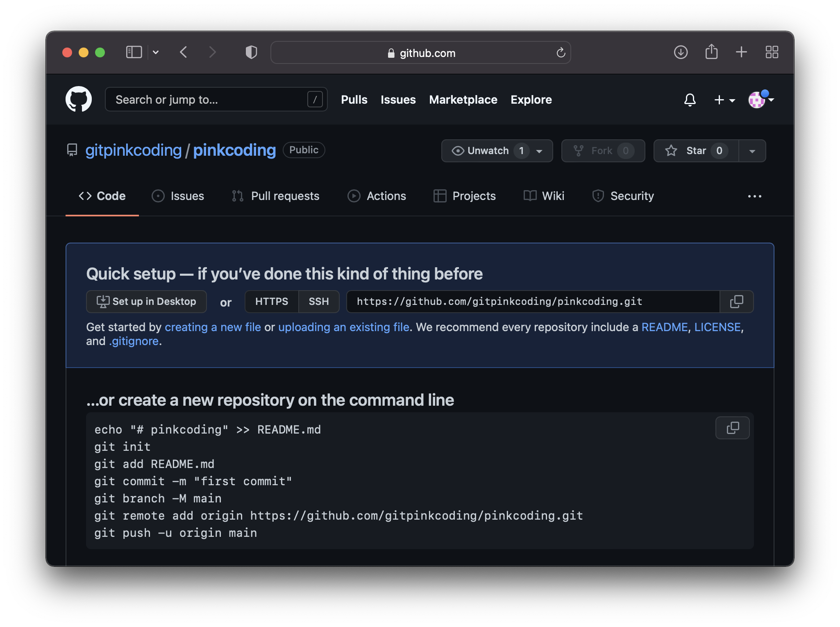Go forward to next page
The height and width of the screenshot is (627, 840).
212,52
